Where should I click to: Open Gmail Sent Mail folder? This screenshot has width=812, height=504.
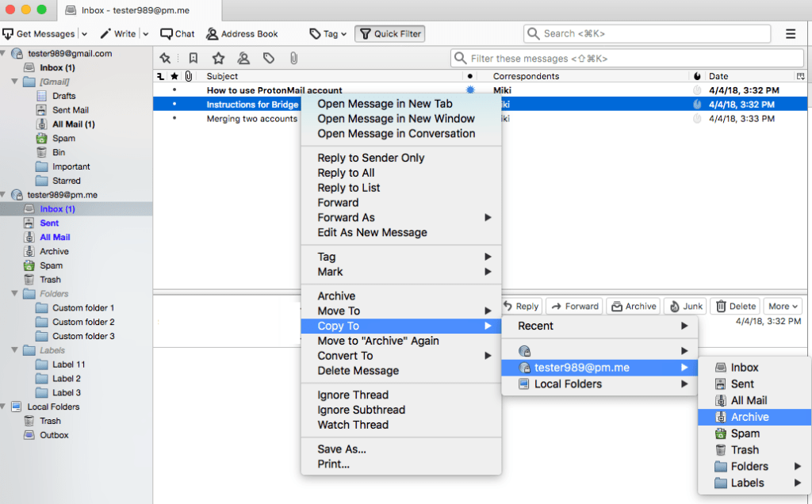(x=70, y=110)
